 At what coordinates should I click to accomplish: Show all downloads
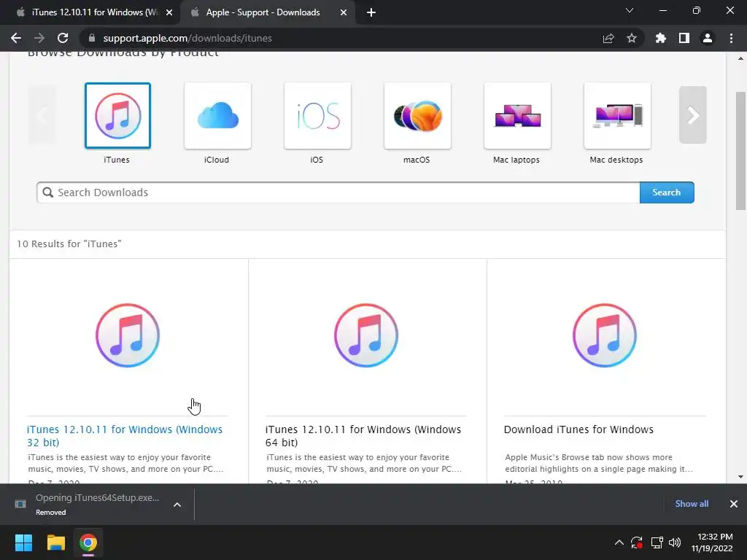tap(692, 504)
